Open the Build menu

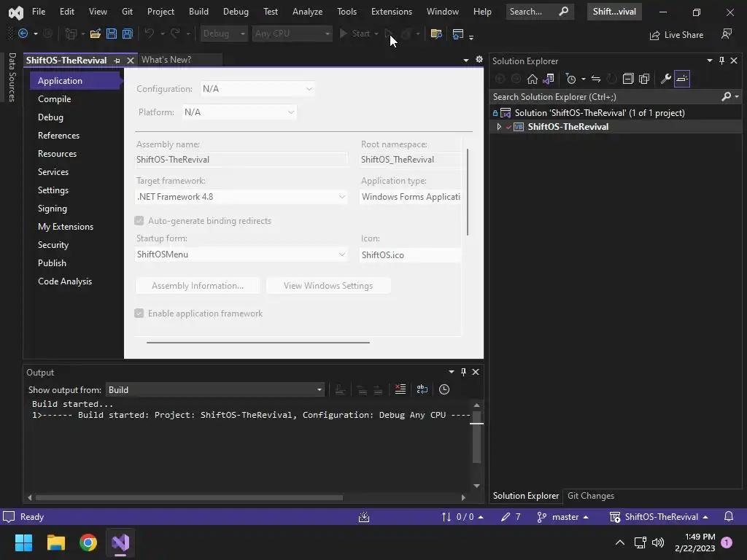(x=198, y=12)
